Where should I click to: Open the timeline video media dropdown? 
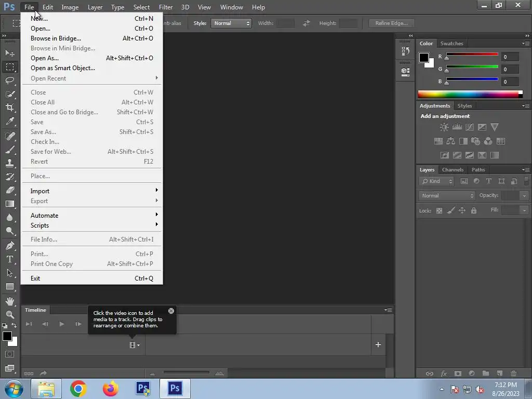[135, 345]
